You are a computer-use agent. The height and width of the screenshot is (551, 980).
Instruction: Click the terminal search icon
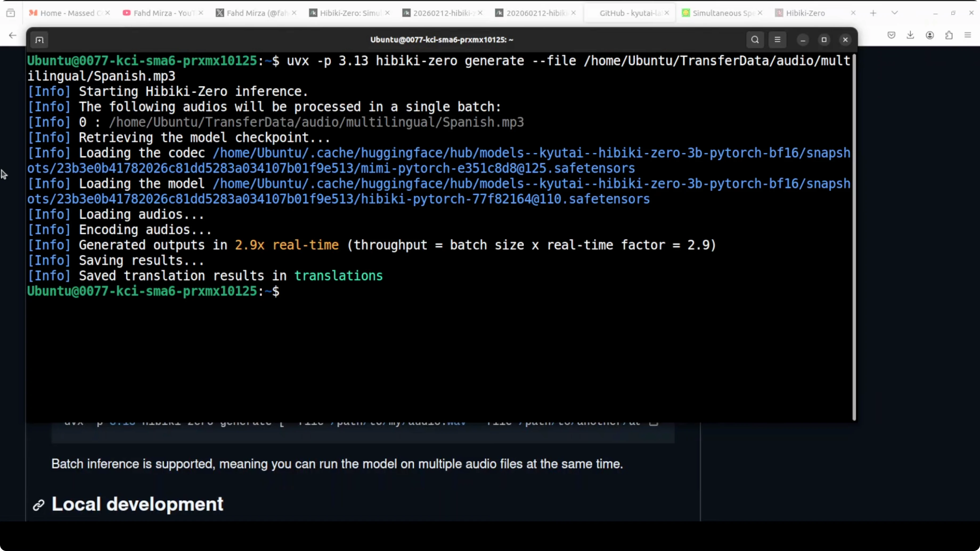tap(755, 40)
